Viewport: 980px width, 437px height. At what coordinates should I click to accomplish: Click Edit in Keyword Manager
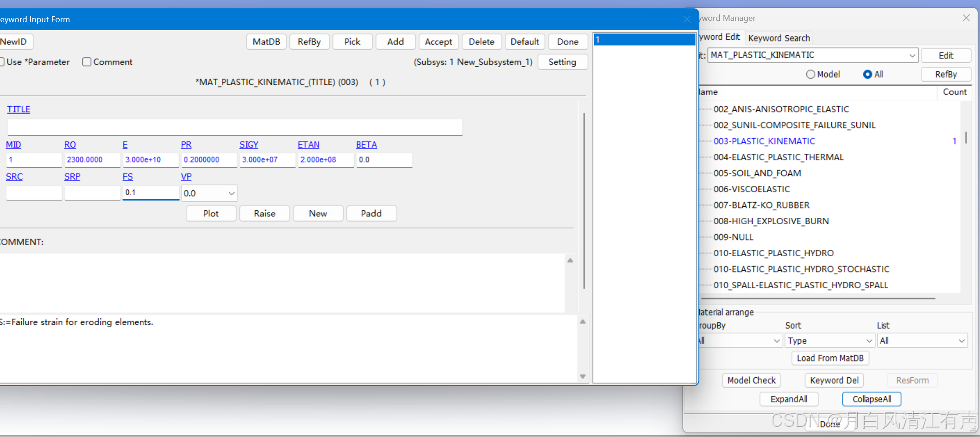(x=946, y=56)
